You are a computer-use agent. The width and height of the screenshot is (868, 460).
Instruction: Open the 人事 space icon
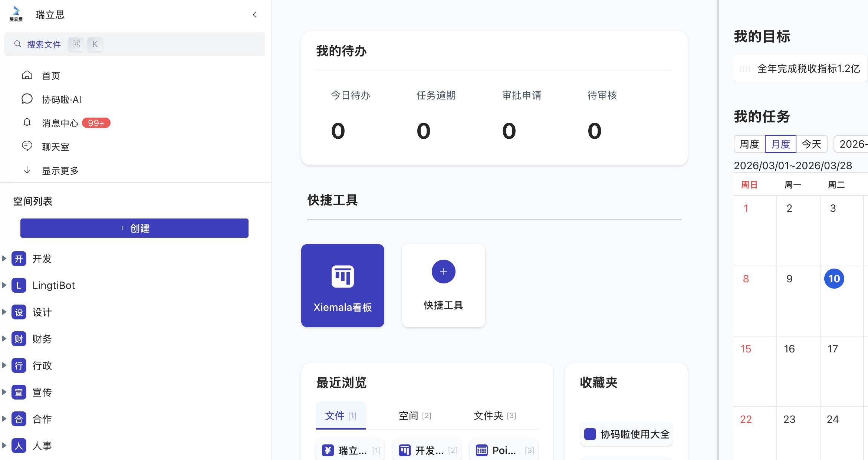19,446
